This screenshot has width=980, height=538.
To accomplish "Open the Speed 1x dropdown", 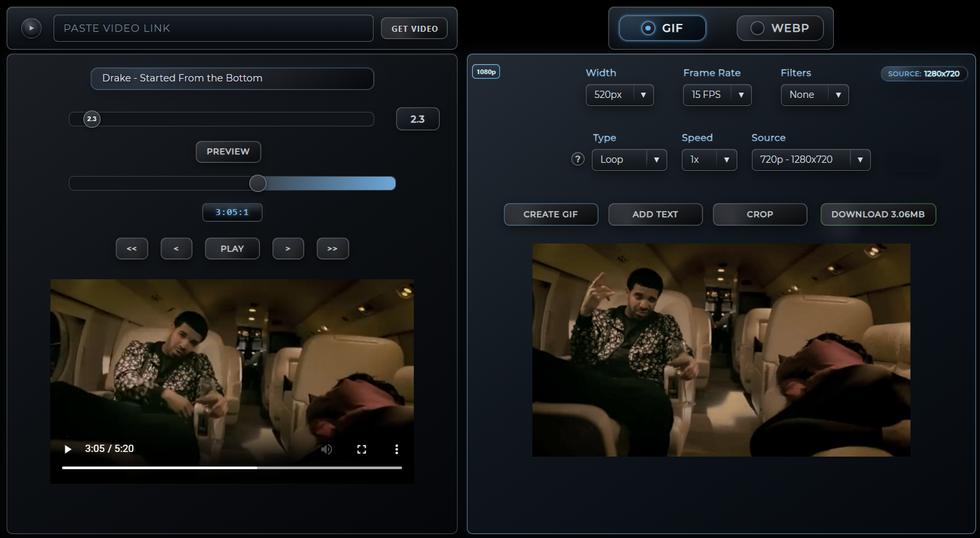I will [x=710, y=159].
